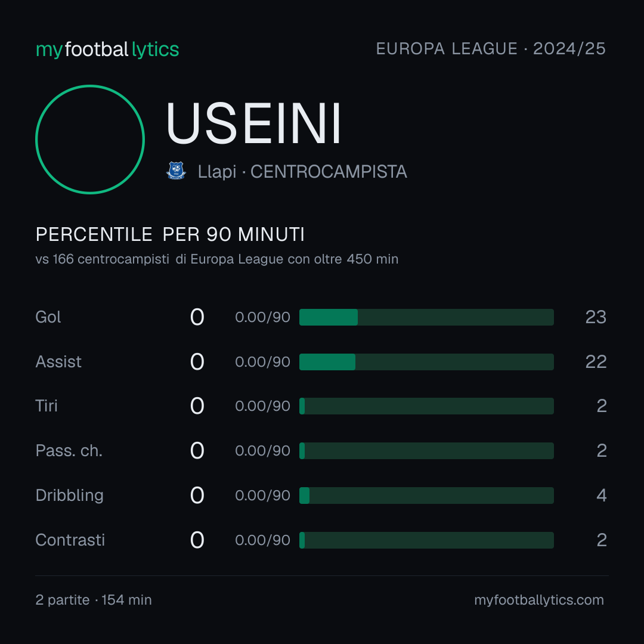Image resolution: width=644 pixels, height=644 pixels.
Task: Click the Llapi club crest icon
Action: click(176, 171)
